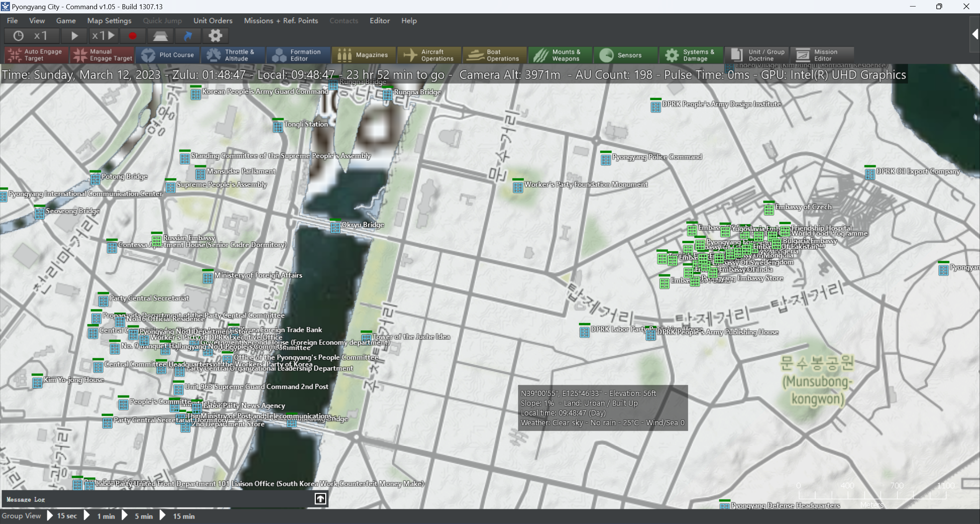Expand the Message Log with arrow icon
980x524 pixels.
pyautogui.click(x=320, y=499)
